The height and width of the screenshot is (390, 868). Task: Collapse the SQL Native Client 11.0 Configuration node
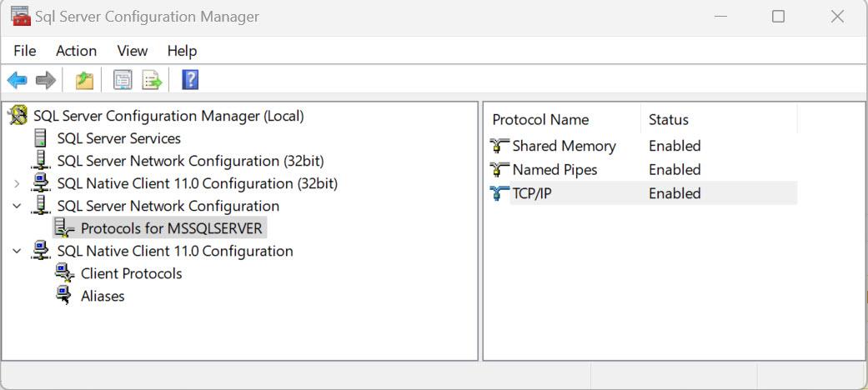click(x=17, y=251)
